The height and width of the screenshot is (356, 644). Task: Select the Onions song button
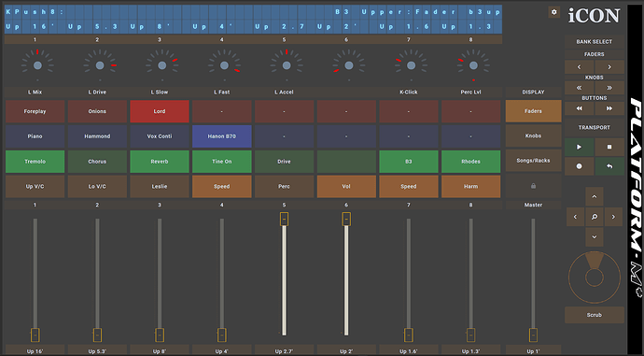click(x=97, y=111)
